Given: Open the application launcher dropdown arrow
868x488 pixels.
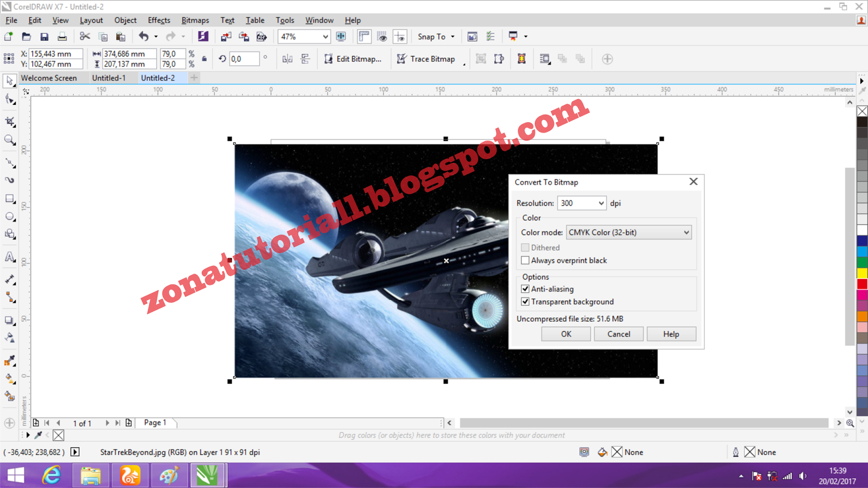Looking at the screenshot, I should point(526,37).
